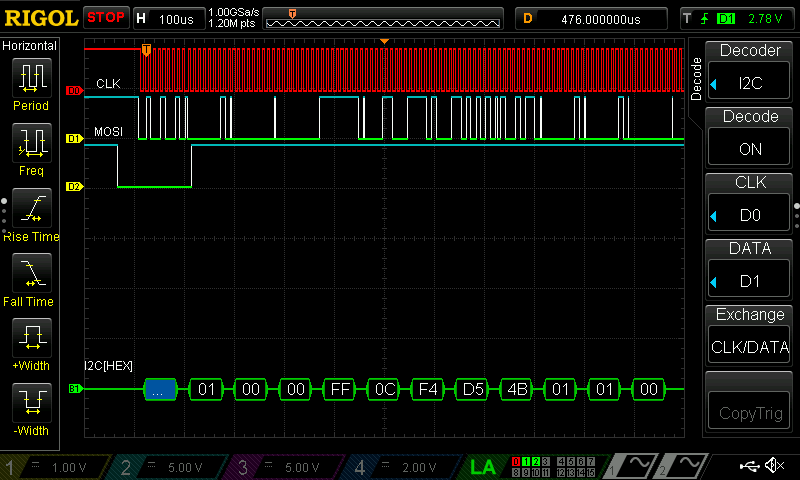
Task: Click the STOP run status indicator
Action: coord(106,18)
